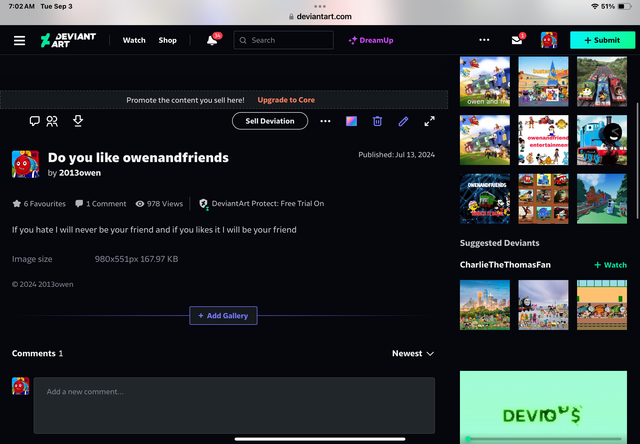
Task: Open 2013owen author profile link
Action: tap(80, 173)
